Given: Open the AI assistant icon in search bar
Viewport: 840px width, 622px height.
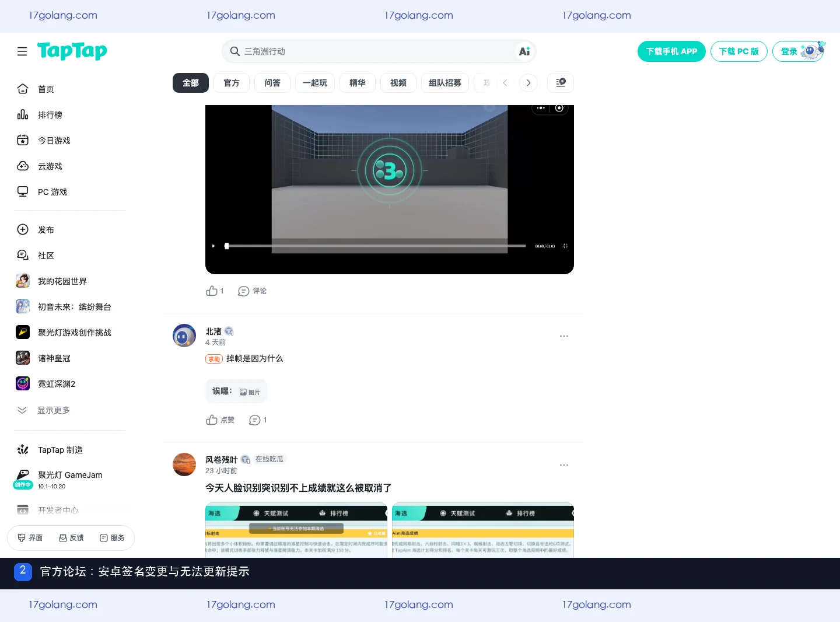Looking at the screenshot, I should 524,51.
